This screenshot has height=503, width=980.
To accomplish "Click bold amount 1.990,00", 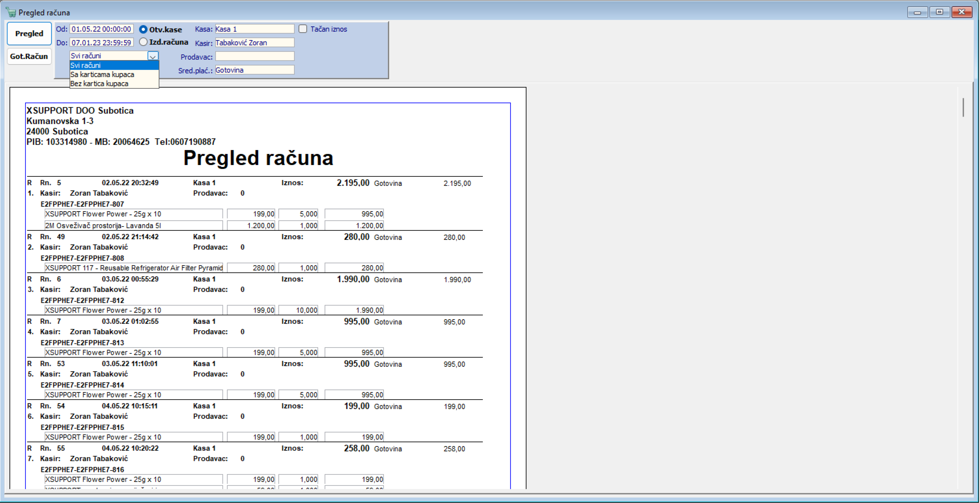I will tap(353, 279).
